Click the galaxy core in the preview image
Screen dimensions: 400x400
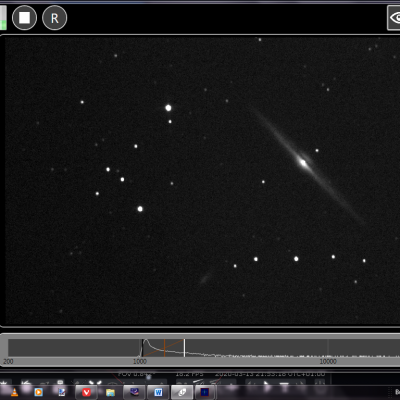[303, 163]
